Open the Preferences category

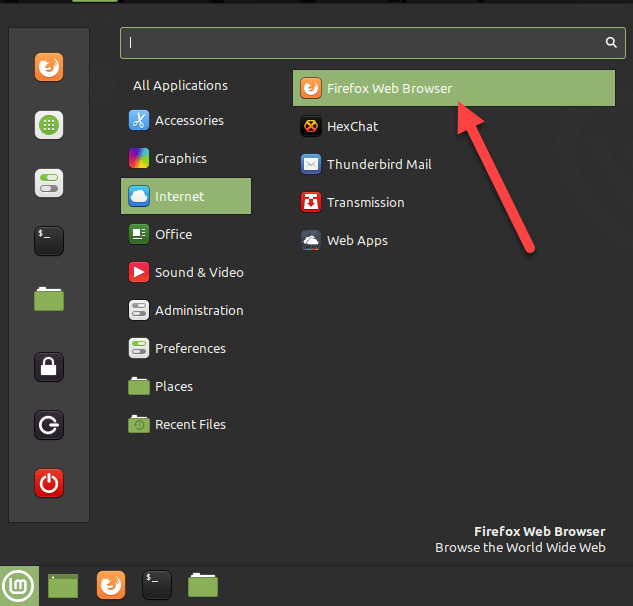point(186,348)
